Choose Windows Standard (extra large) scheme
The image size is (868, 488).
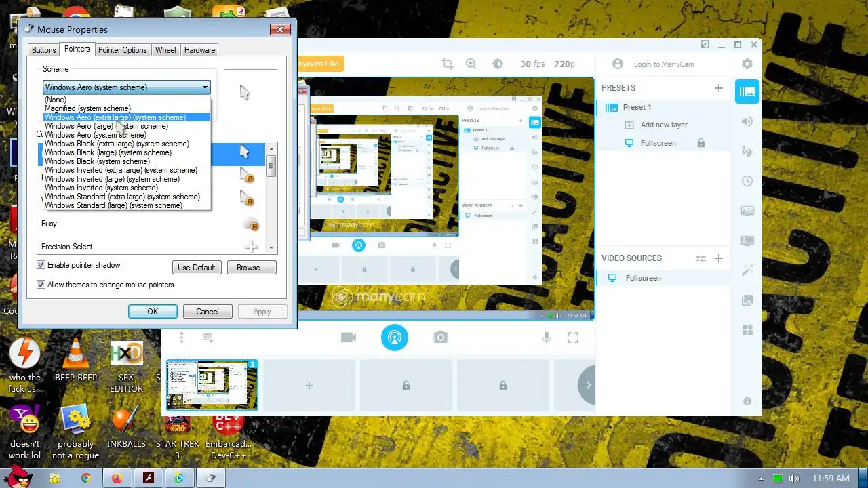(127, 197)
